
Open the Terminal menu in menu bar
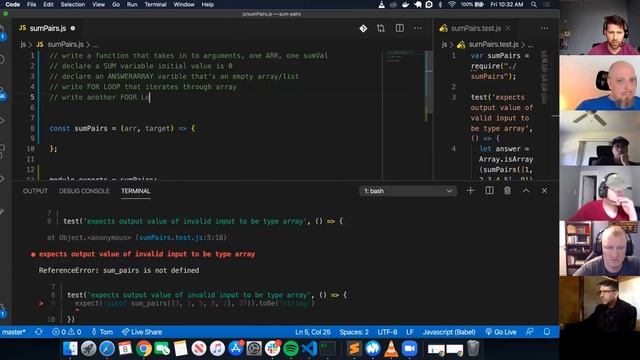156,4
